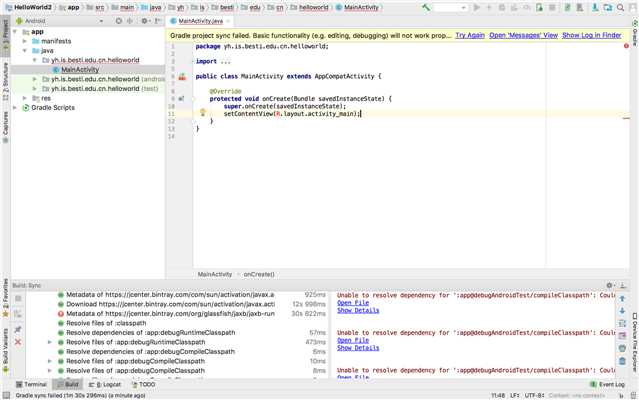639x400 pixels.
Task: Expand the manifests folder
Action: [25, 41]
